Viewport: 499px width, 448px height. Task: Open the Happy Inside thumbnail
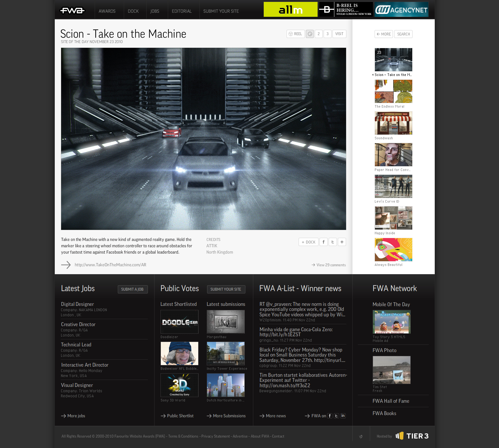[394, 218]
